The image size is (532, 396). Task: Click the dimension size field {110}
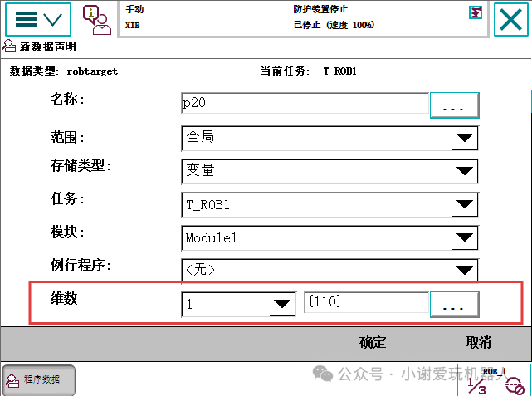pyautogui.click(x=367, y=302)
